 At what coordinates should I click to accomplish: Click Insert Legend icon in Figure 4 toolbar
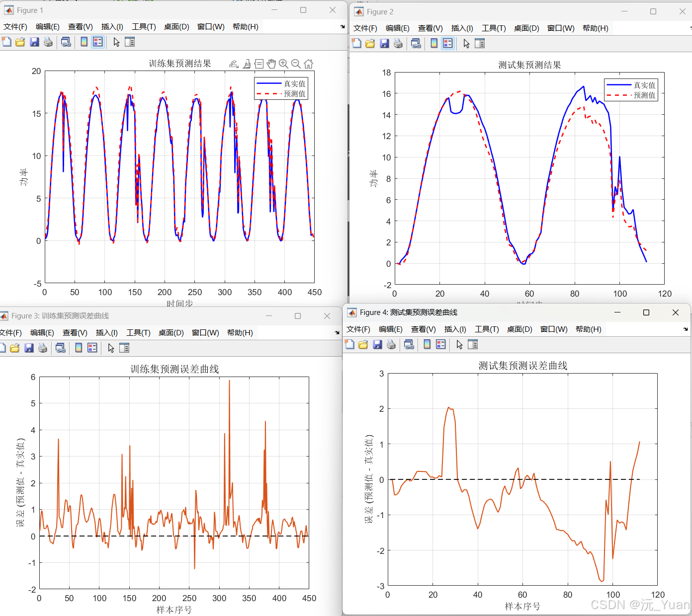[441, 345]
